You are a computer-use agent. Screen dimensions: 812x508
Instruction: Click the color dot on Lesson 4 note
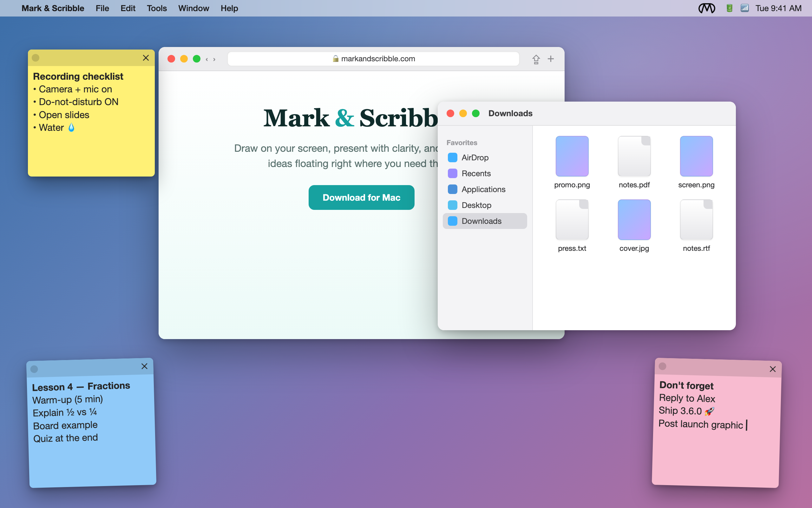[x=34, y=369]
